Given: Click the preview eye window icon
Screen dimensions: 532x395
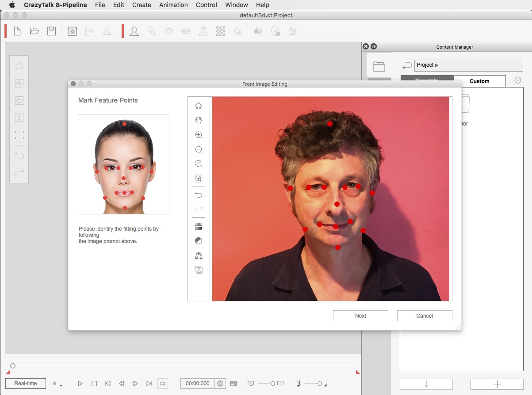Looking at the screenshot, I should tap(72, 31).
